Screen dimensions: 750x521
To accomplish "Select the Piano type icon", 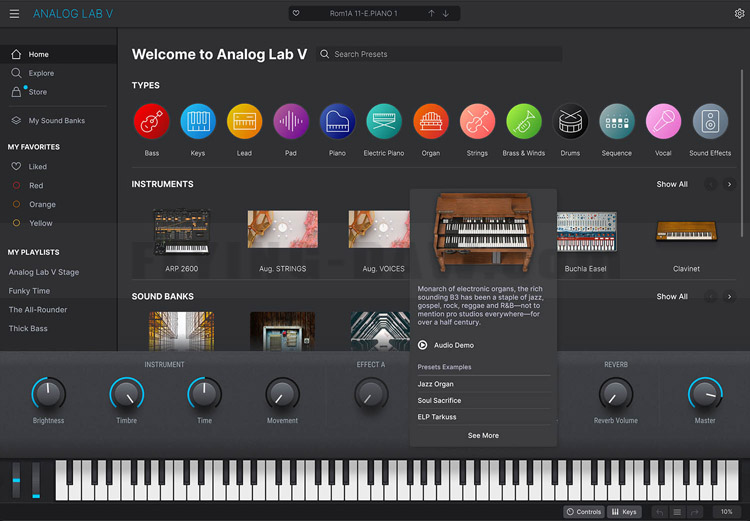I will [337, 122].
